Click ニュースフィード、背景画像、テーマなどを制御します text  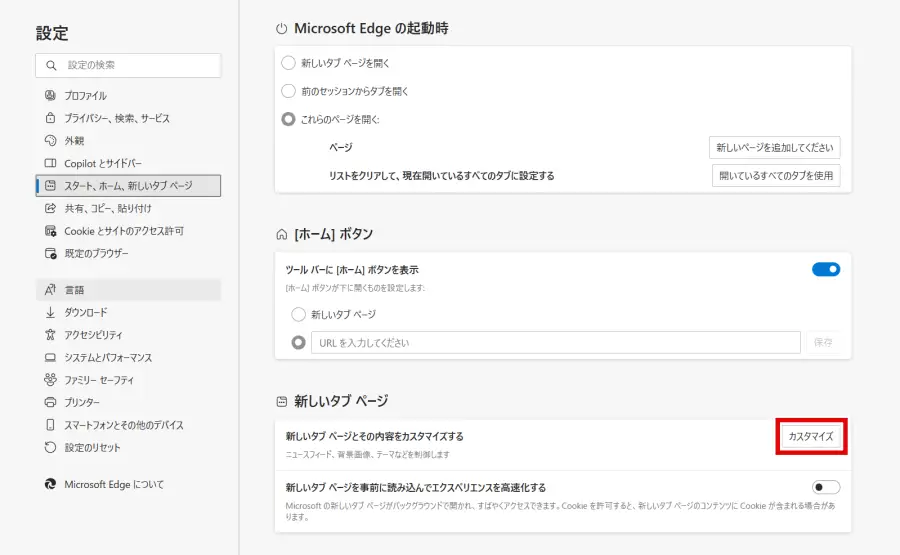coord(368,454)
